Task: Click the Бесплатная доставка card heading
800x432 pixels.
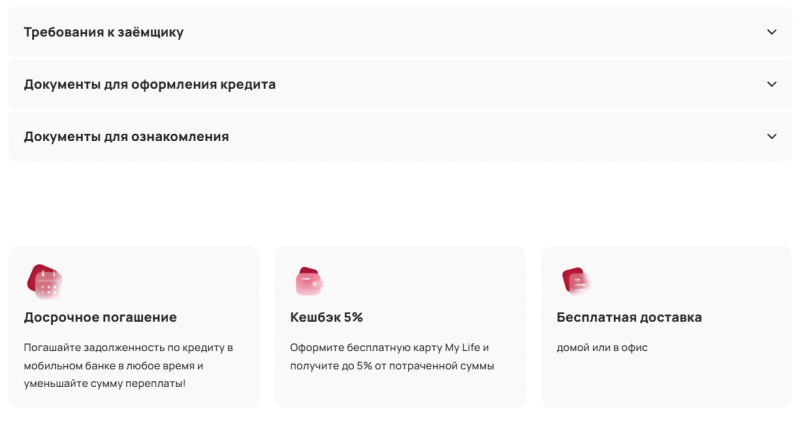Action: tap(629, 317)
